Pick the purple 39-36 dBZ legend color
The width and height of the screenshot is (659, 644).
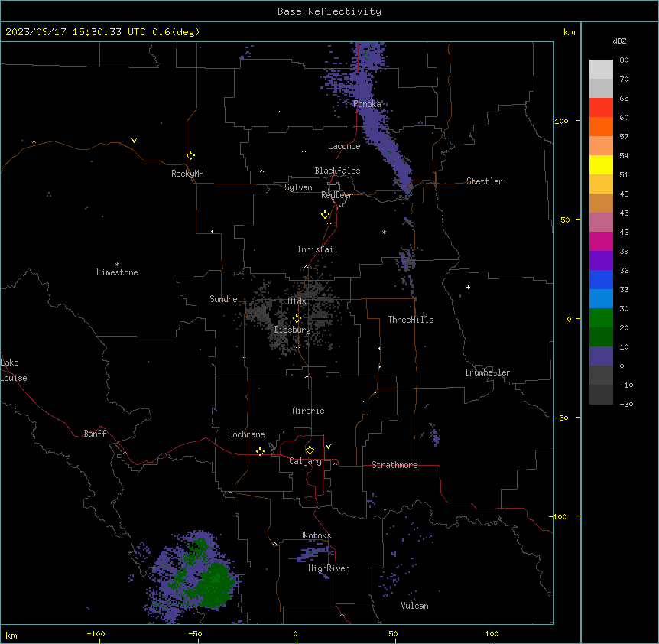[601, 261]
